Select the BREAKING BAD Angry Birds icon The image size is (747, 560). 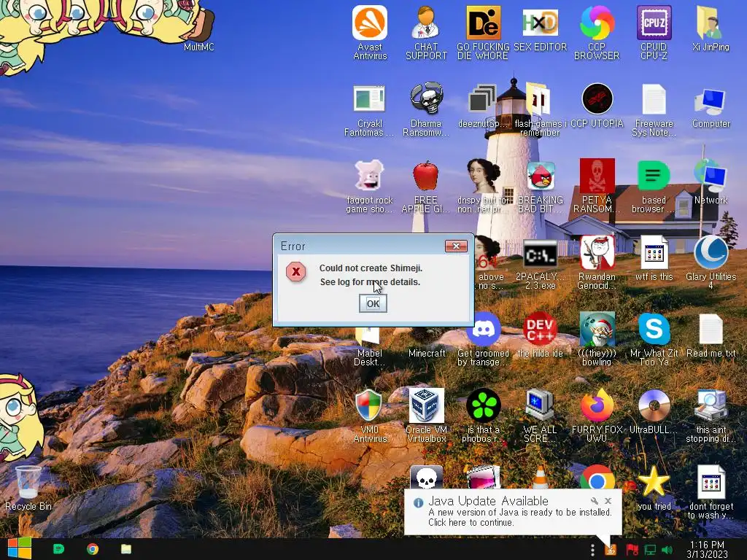[x=541, y=187]
